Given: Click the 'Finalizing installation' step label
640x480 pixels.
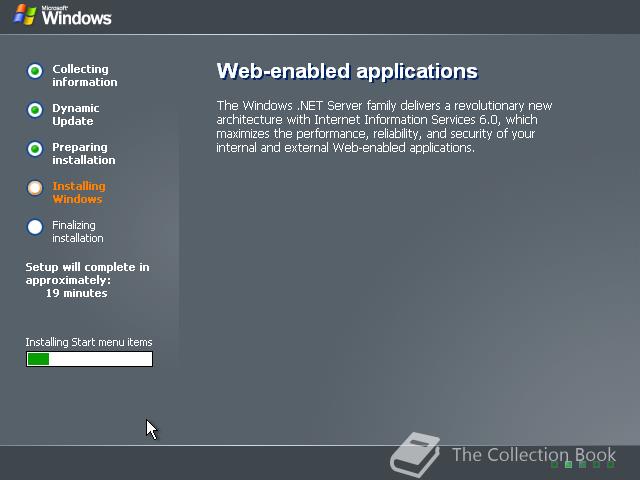Looking at the screenshot, I should [x=78, y=231].
